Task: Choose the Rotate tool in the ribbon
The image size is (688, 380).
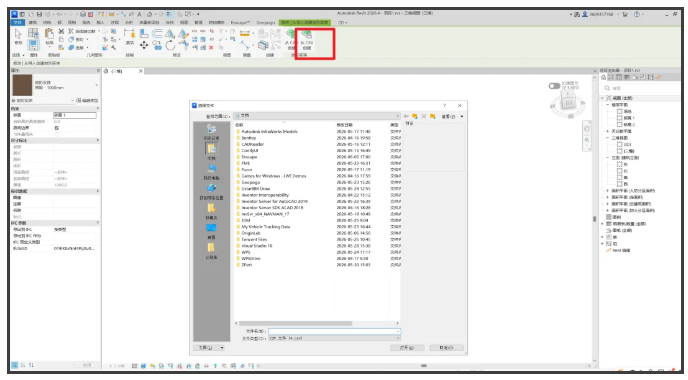Action: 170,45
